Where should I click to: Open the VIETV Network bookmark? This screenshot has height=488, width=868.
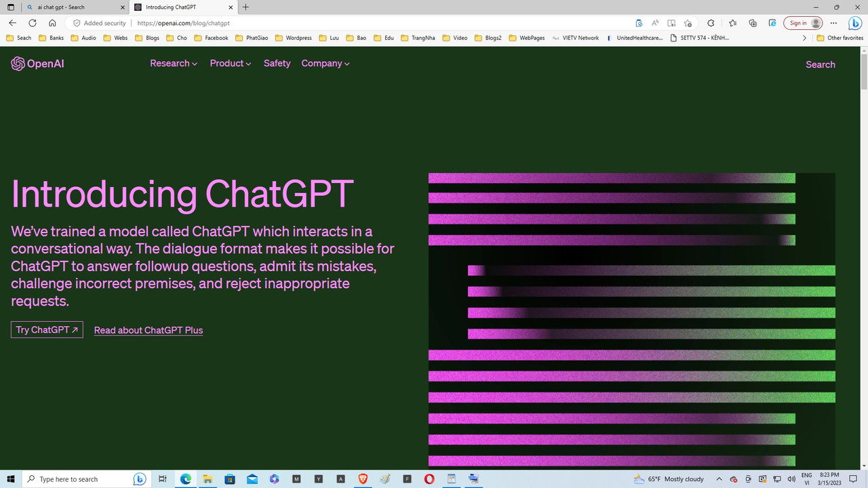coord(575,38)
